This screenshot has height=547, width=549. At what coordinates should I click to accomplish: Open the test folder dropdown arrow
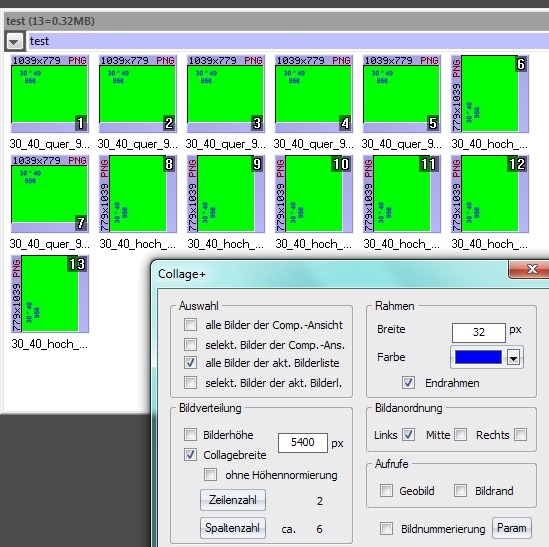(14, 41)
